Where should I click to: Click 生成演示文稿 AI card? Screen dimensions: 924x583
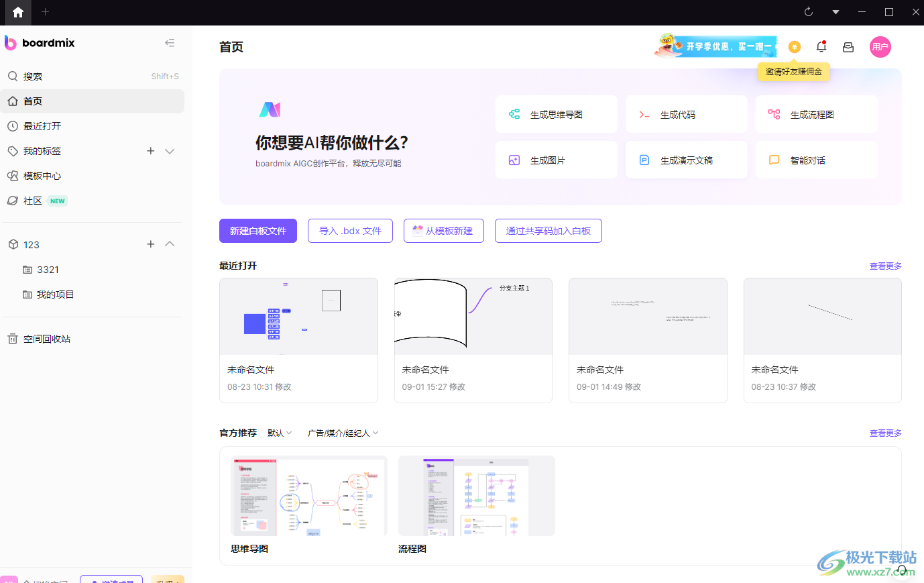[687, 160]
